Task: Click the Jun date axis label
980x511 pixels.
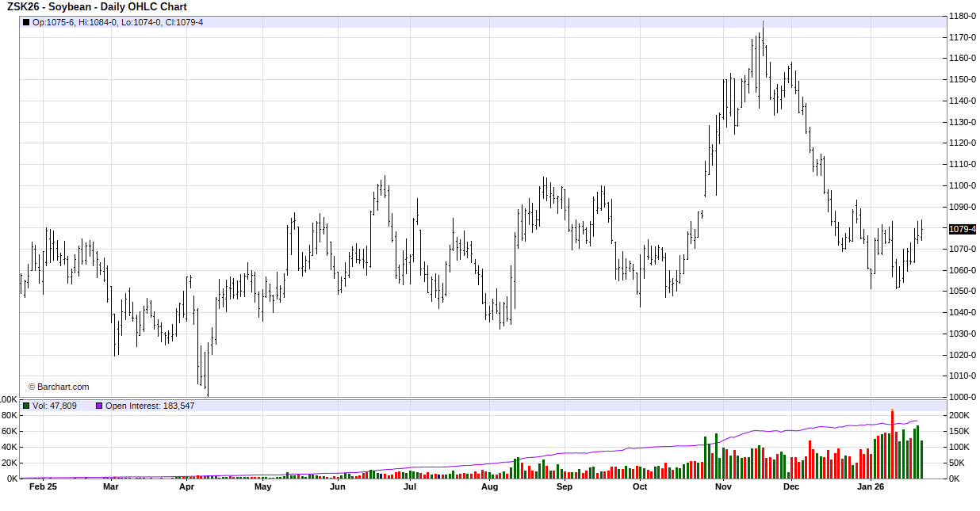Action: [338, 487]
